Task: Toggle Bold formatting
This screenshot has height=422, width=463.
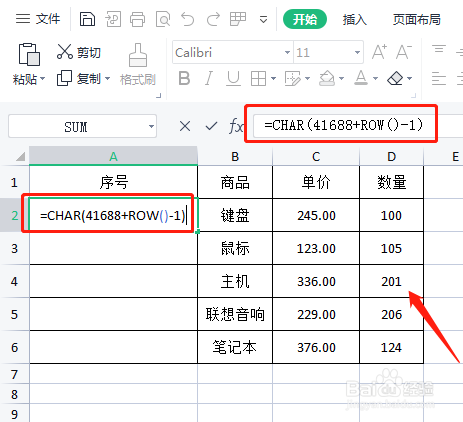Action: pos(184,79)
